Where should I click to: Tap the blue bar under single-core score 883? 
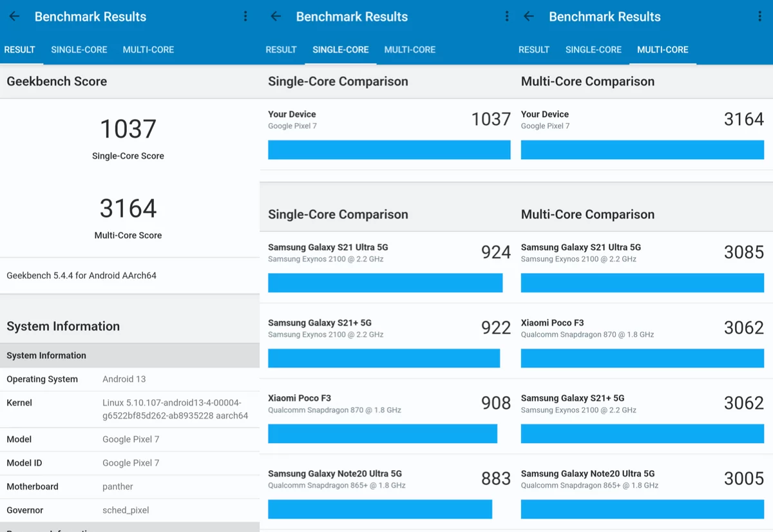pos(380,509)
